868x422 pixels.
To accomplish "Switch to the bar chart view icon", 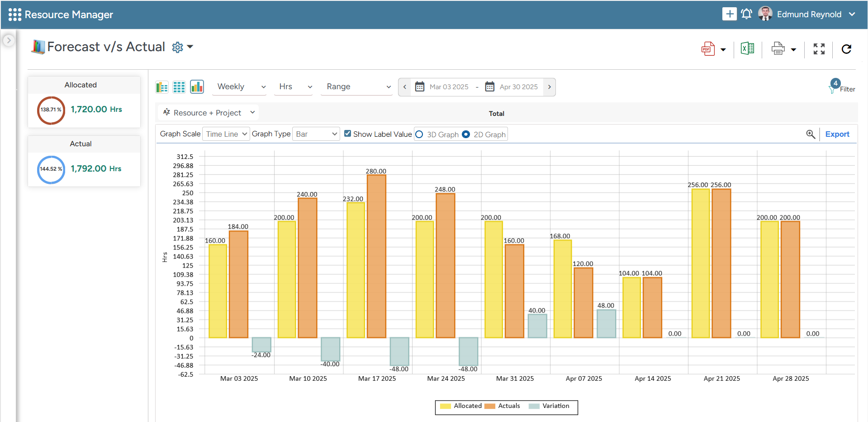I will tap(197, 86).
